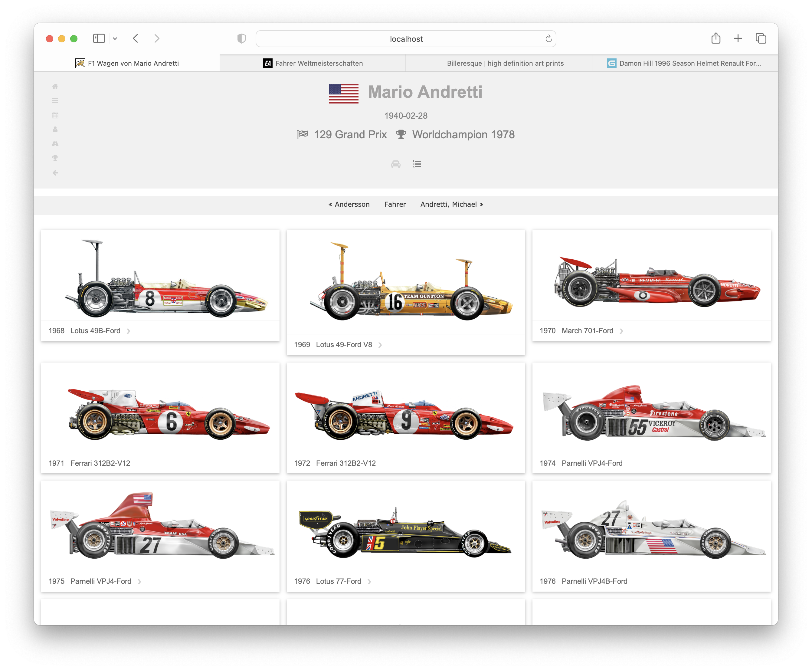Switch to the Billeresque art prints tab
Viewport: 812px width, 670px height.
[505, 63]
